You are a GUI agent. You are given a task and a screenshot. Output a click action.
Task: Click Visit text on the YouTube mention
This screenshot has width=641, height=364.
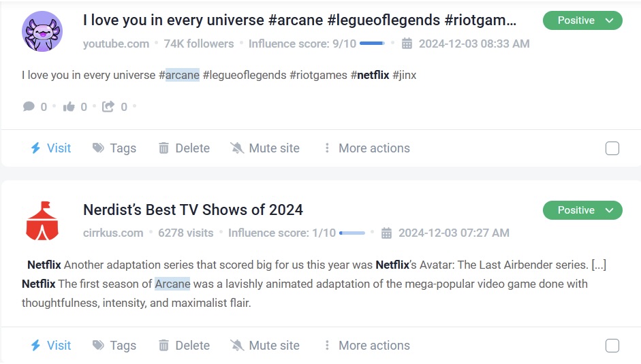pyautogui.click(x=59, y=148)
